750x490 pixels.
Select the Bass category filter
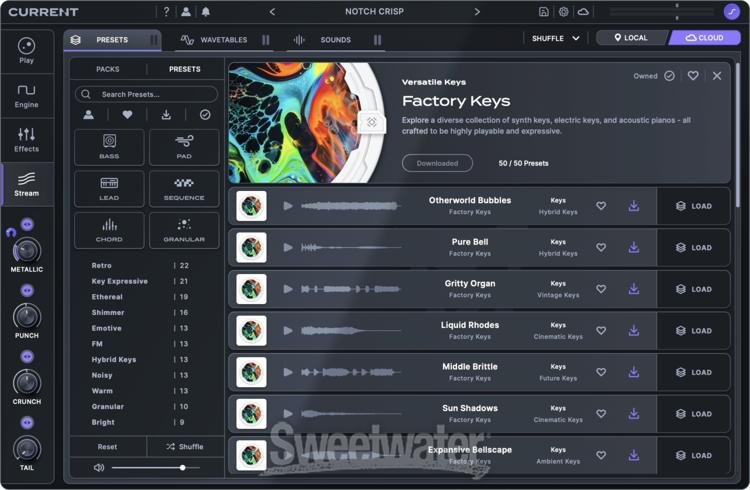click(x=109, y=147)
